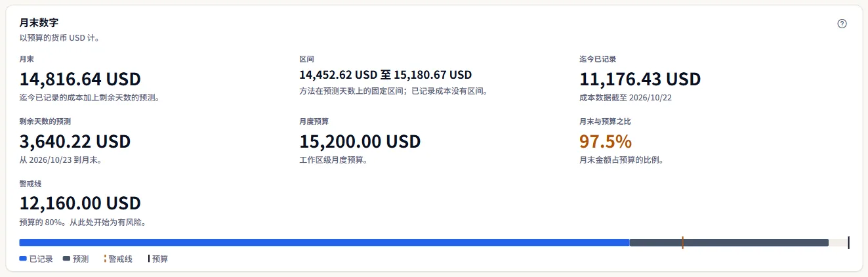Click the 月末与预算之比 label
This screenshot has height=277, width=868.
click(x=605, y=121)
